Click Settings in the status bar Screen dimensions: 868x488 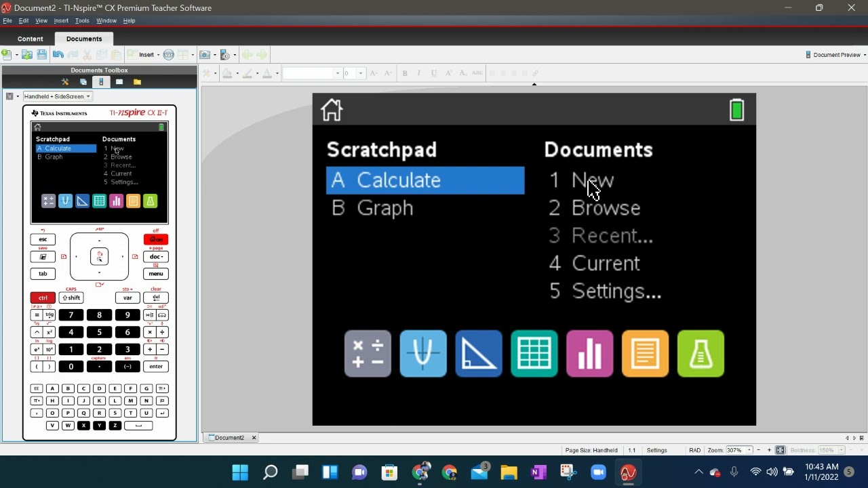tap(656, 450)
